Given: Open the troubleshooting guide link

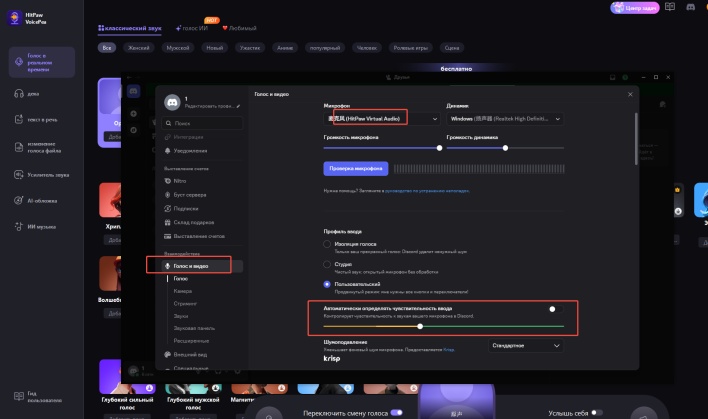Looking at the screenshot, I should 427,191.
